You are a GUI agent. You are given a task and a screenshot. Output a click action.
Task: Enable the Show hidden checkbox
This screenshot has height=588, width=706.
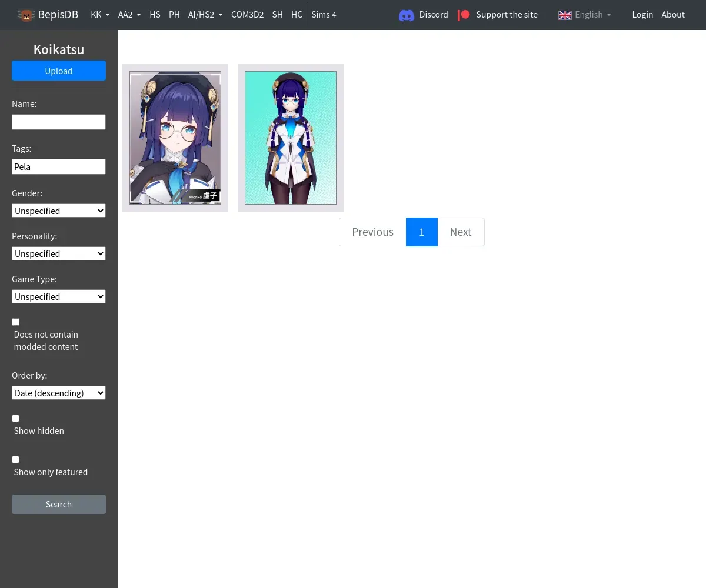[x=16, y=418]
